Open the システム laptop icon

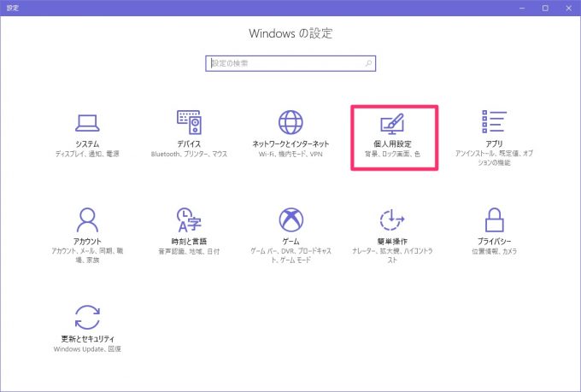87,123
